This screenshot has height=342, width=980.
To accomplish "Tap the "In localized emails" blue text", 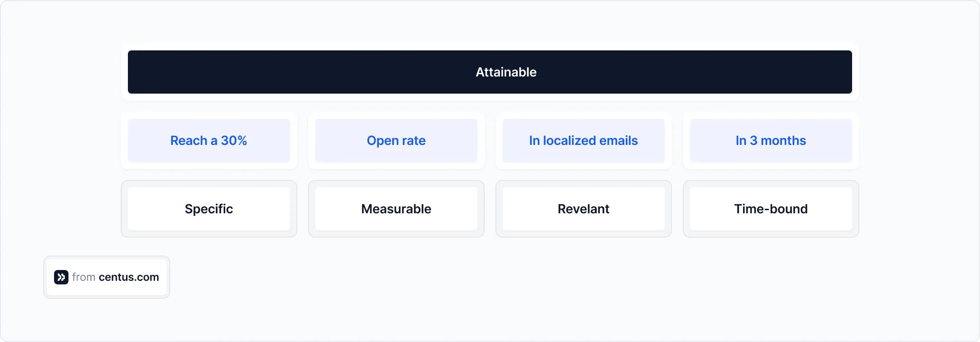I will pos(583,140).
